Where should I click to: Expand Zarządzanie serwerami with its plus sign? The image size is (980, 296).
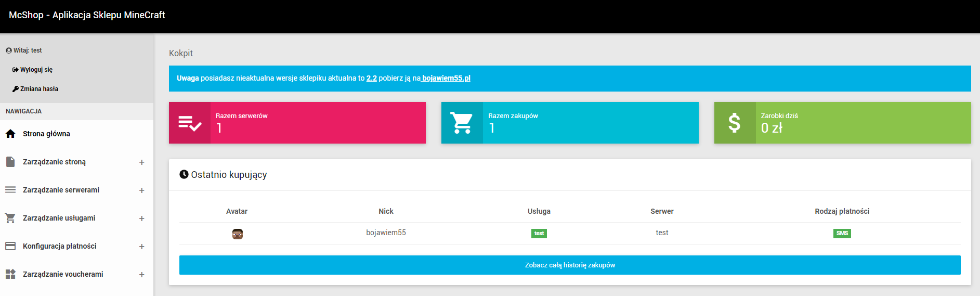(x=141, y=190)
